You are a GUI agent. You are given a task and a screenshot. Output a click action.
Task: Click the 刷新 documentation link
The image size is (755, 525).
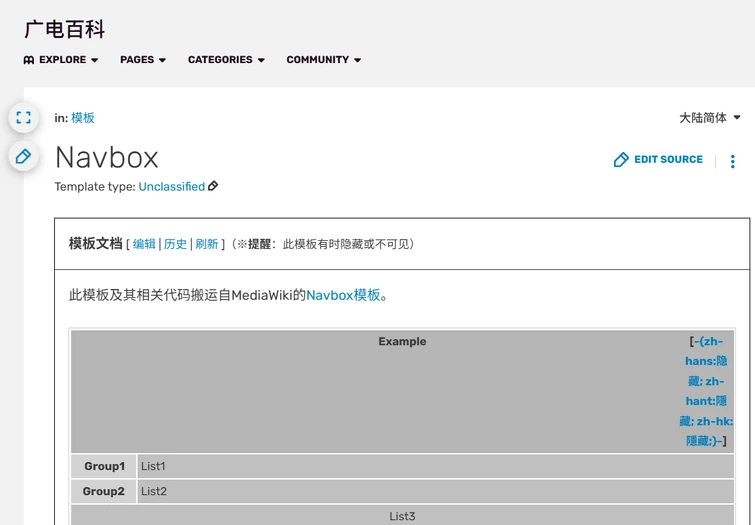207,244
